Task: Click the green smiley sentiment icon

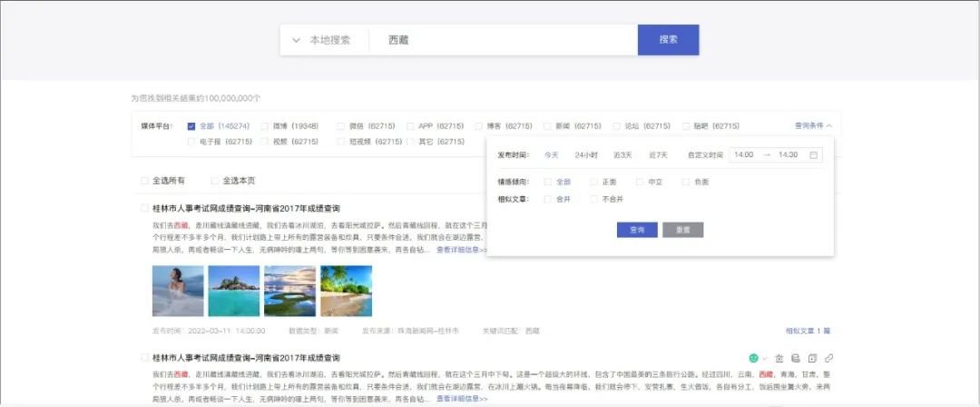Action: (x=753, y=358)
